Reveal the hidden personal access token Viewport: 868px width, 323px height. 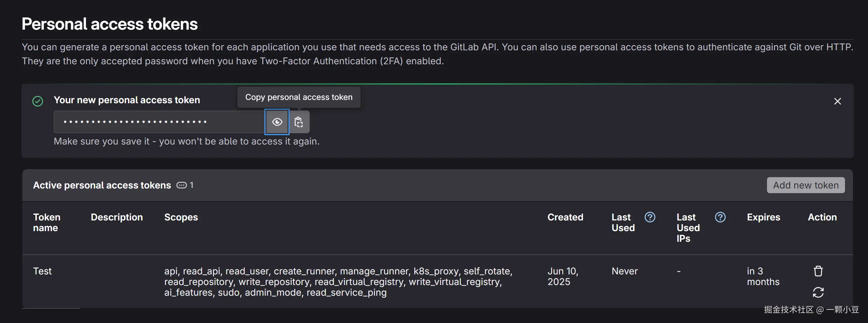(x=277, y=122)
